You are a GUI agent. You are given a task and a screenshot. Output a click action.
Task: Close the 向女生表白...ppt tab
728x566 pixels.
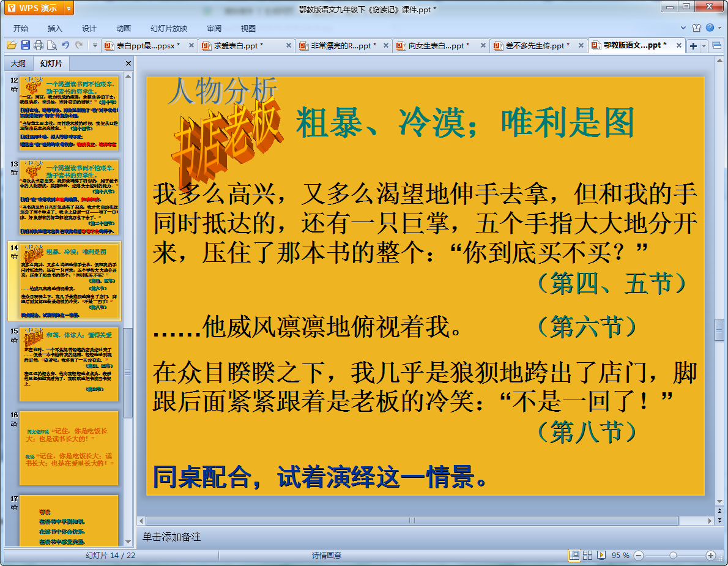click(483, 45)
